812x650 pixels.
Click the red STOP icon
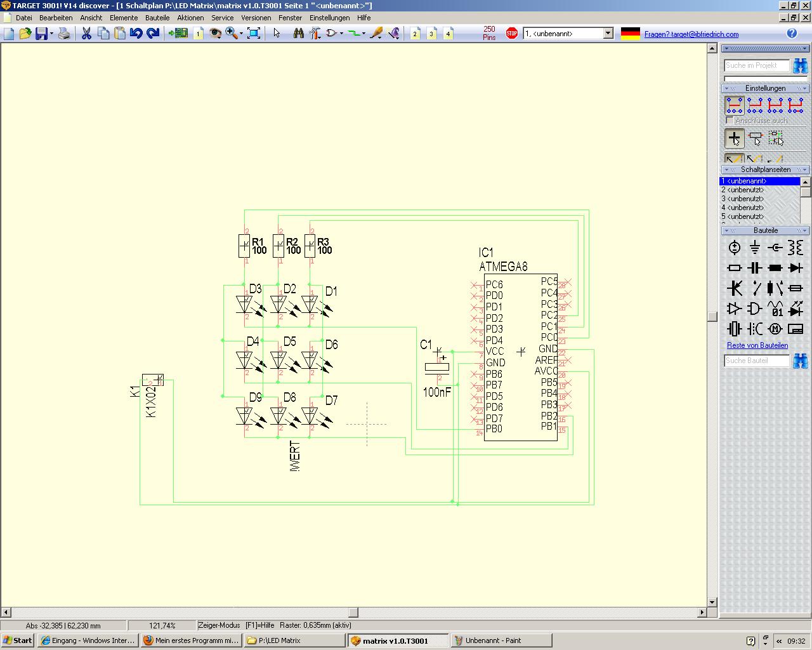click(x=512, y=34)
